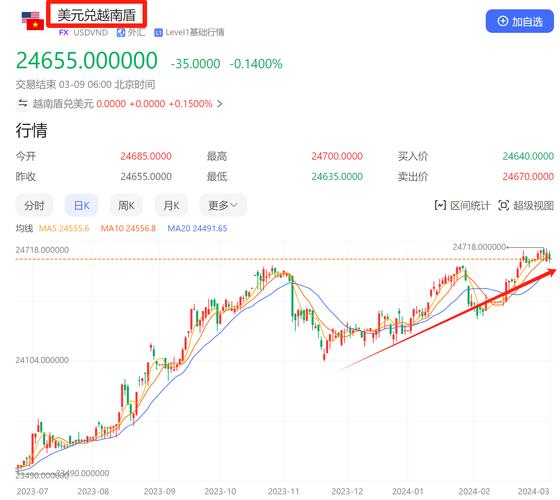
Task: Click the 2024-01 date on chart axis
Action: coord(408,491)
